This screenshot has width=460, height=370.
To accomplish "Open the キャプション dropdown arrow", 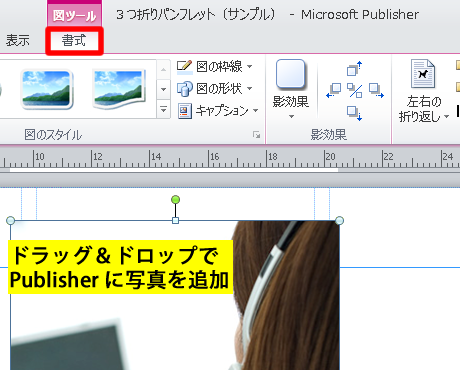I will (256, 110).
